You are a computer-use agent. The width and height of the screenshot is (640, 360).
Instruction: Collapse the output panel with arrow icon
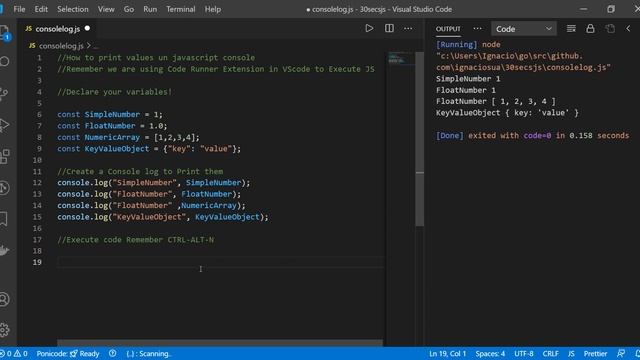click(629, 29)
